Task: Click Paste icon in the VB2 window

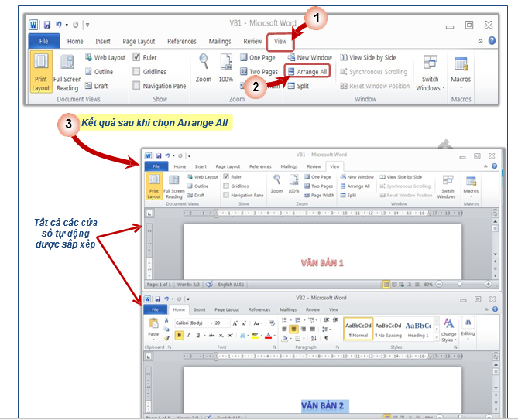Action: [x=153, y=326]
